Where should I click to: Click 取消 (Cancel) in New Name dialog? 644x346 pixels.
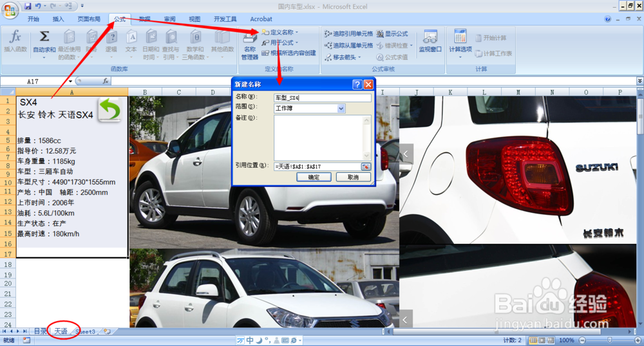point(353,177)
